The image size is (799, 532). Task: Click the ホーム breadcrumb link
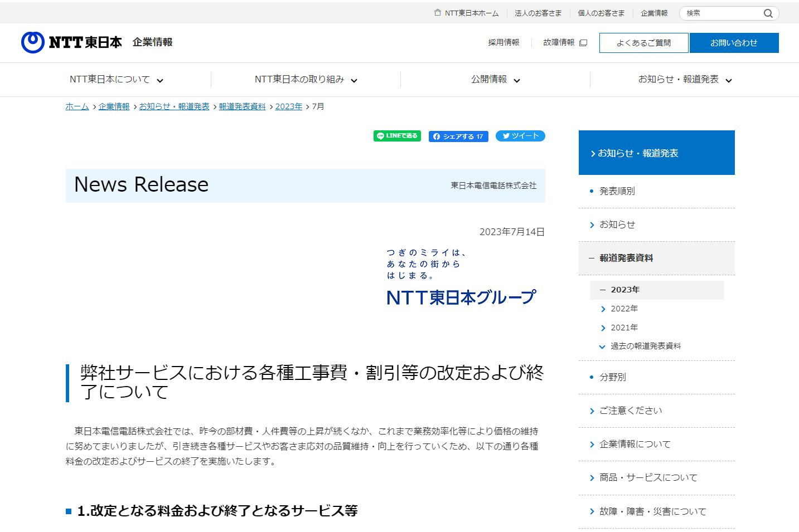(x=77, y=106)
